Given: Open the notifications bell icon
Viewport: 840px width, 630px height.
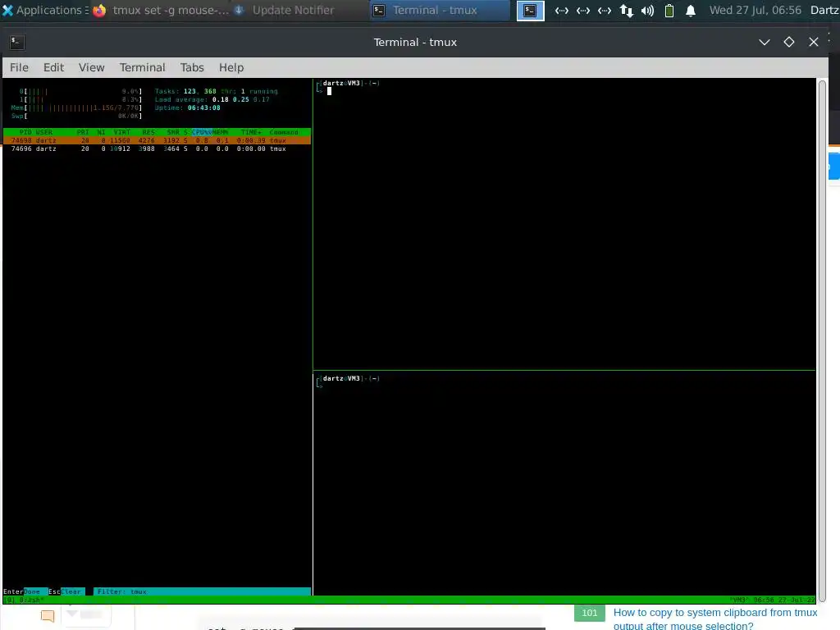Looking at the screenshot, I should (x=691, y=10).
